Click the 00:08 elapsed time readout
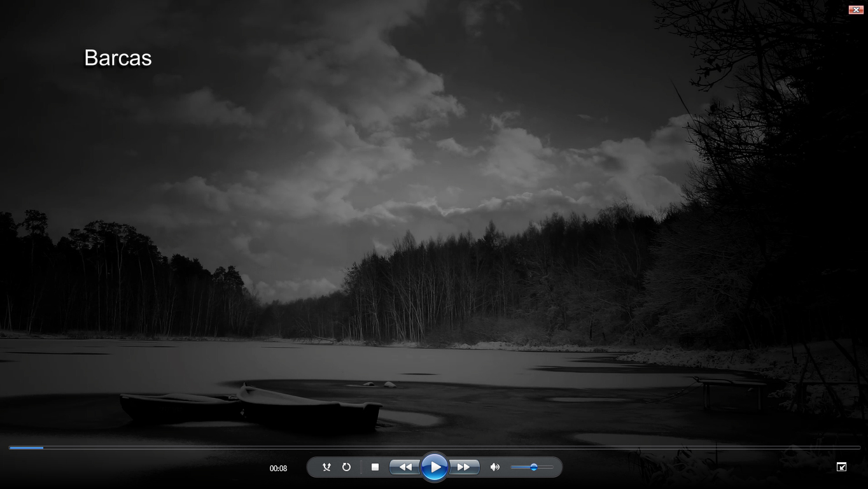868x489 pixels. pyautogui.click(x=278, y=469)
